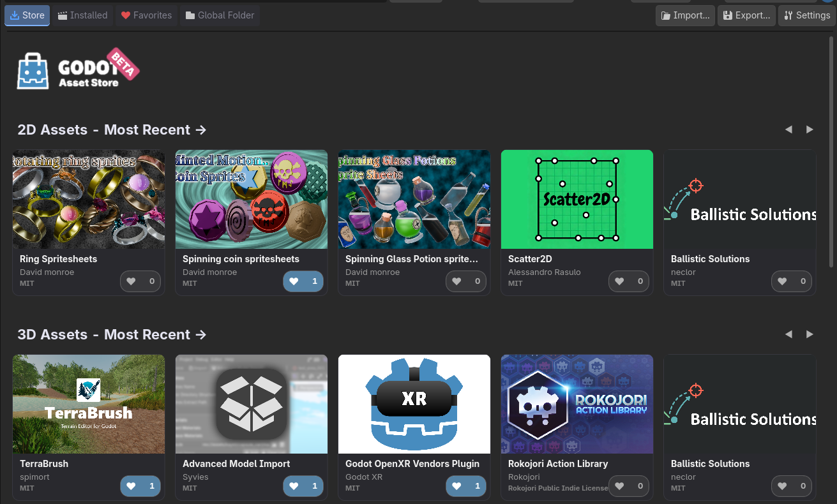Image resolution: width=837 pixels, height=504 pixels.
Task: Open the Advanced Model Import thumbnail
Action: 252,404
